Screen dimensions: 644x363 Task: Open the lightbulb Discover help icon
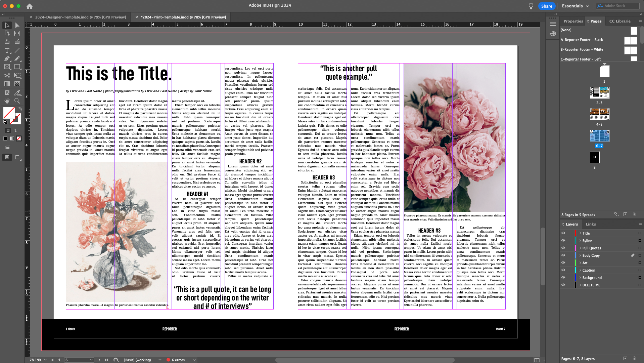pyautogui.click(x=531, y=6)
